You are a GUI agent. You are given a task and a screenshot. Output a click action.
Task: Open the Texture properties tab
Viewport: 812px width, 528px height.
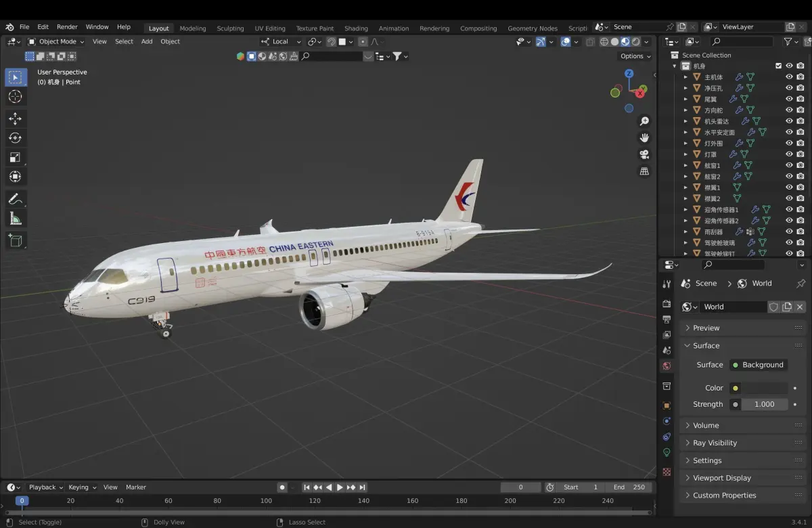click(x=667, y=472)
